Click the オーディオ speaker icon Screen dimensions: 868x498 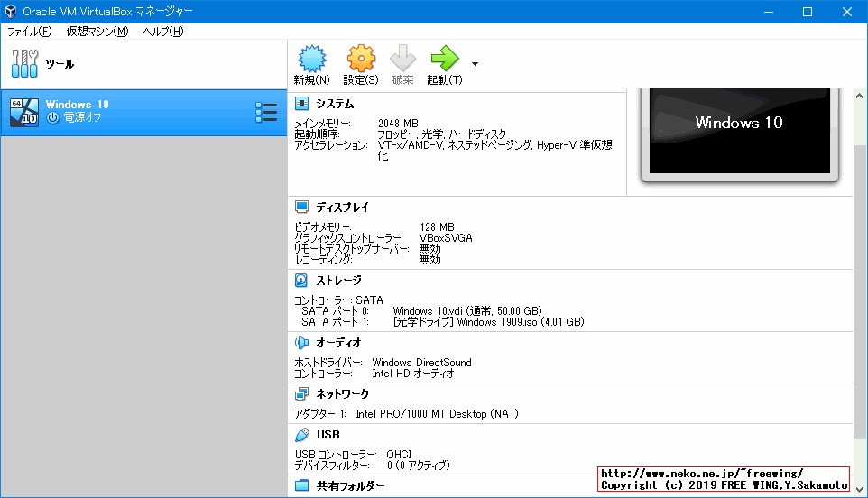[301, 343]
